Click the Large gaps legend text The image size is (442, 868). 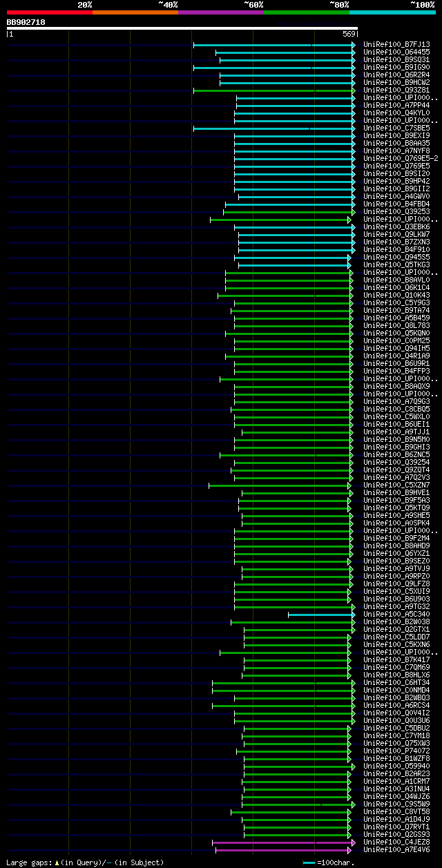pos(85,862)
